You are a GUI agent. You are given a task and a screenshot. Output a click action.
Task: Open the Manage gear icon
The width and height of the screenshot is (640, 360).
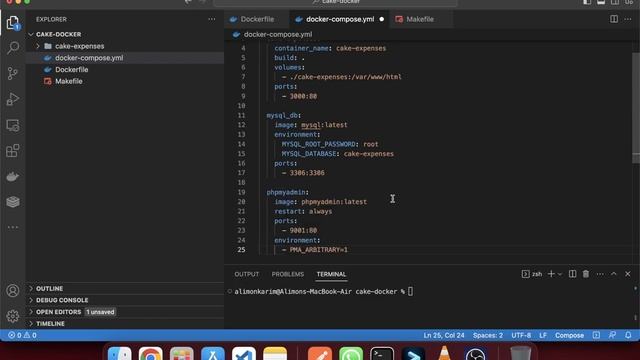13,316
